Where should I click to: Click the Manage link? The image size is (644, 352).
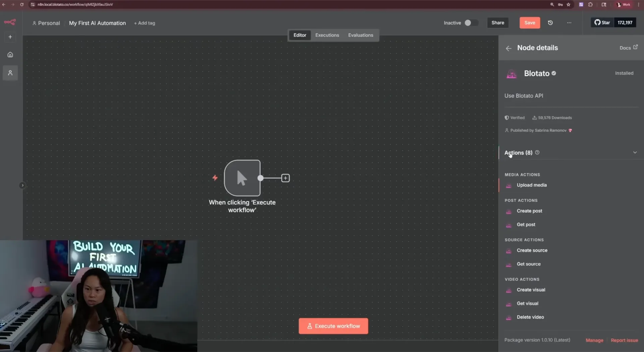point(594,340)
